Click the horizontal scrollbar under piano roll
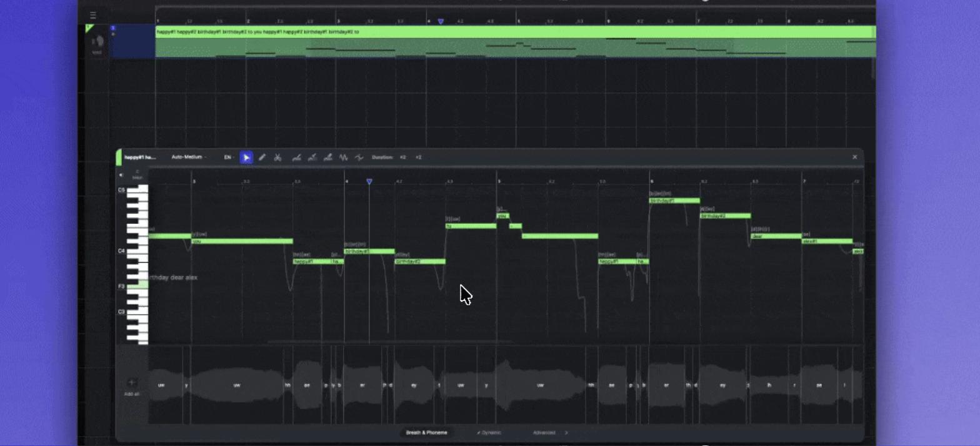 (390, 342)
